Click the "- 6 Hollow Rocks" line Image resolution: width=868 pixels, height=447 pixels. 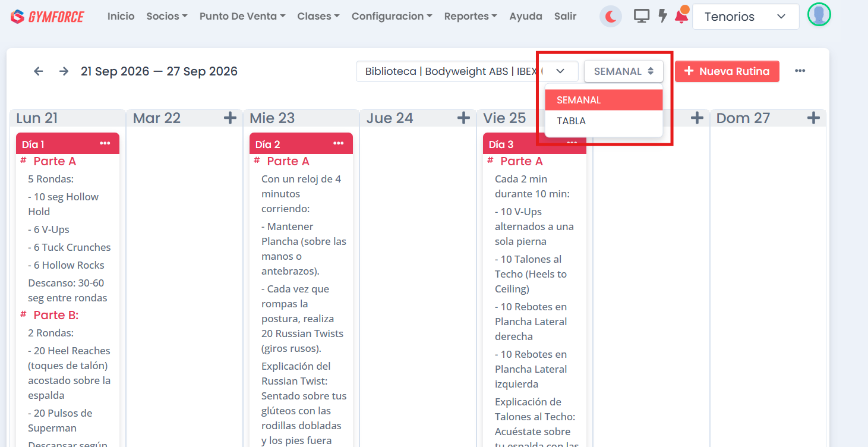(66, 265)
